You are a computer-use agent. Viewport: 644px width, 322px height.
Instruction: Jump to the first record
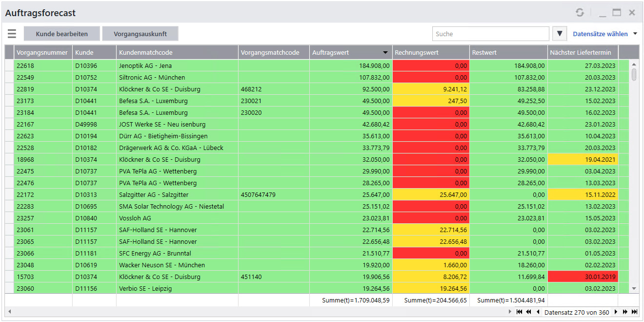click(519, 312)
